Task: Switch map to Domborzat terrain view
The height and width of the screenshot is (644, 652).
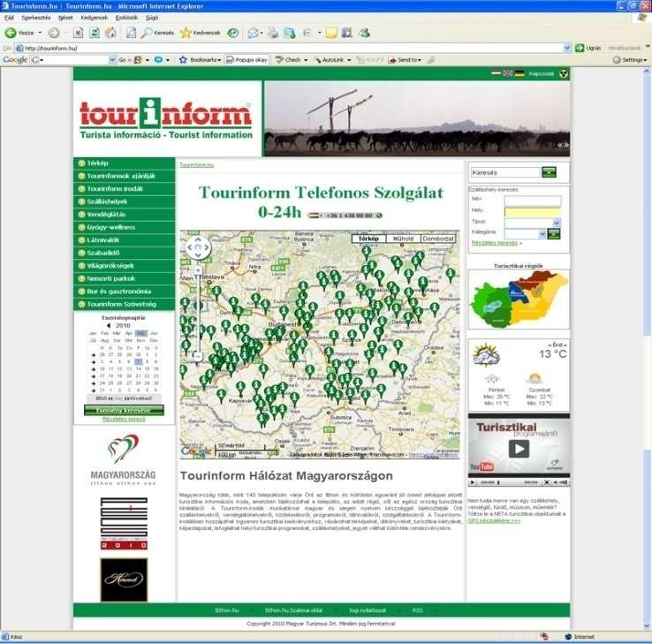Action: point(438,239)
